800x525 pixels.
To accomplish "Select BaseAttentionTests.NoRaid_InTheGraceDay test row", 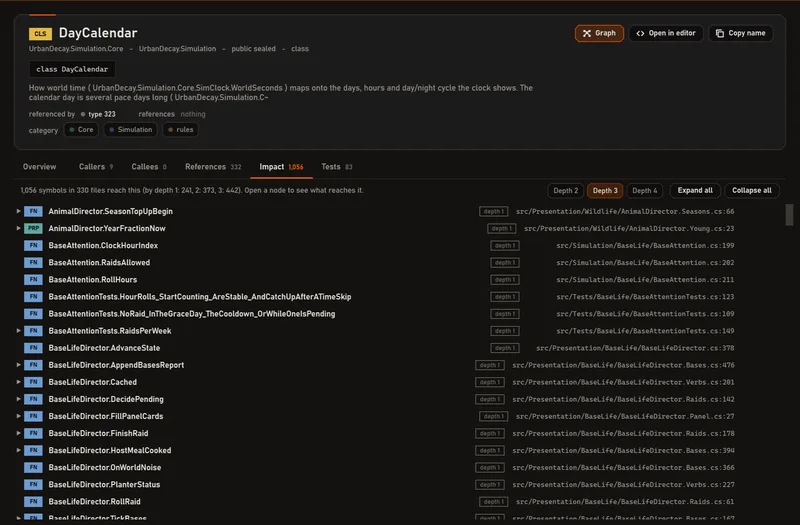I will [x=377, y=314].
